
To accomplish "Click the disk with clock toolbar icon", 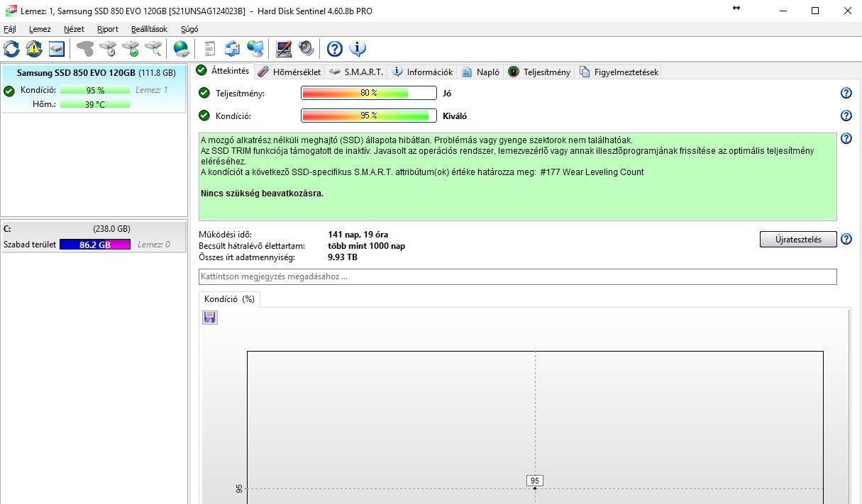I will 108,49.
